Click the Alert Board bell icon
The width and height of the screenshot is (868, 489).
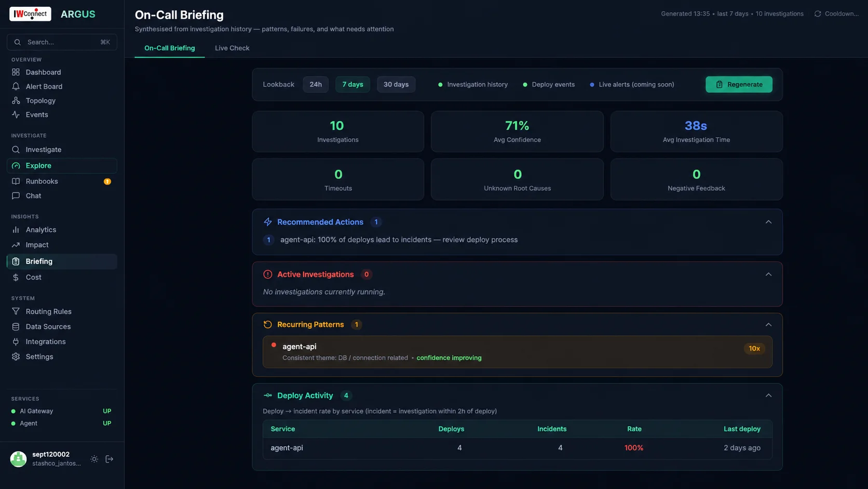16,86
